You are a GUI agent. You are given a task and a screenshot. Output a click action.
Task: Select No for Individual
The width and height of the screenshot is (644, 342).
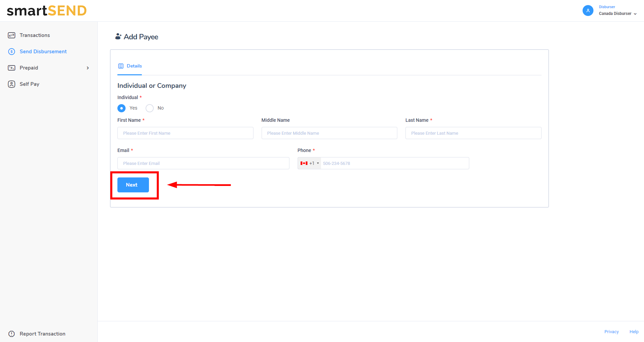(x=150, y=108)
